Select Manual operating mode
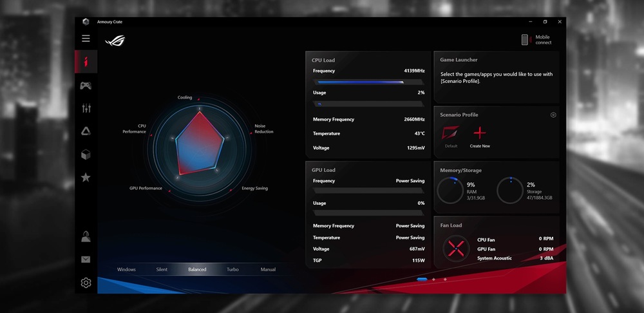This screenshot has height=313, width=644. click(x=268, y=269)
